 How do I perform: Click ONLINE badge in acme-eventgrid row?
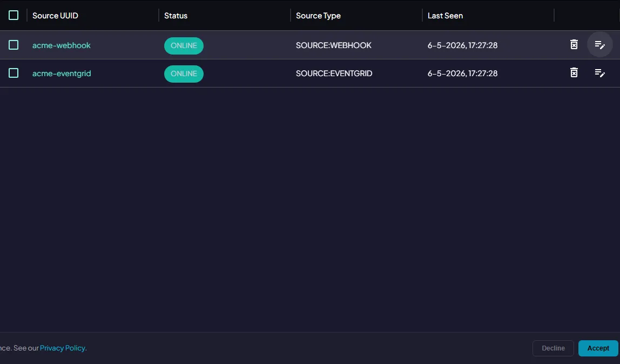184,73
